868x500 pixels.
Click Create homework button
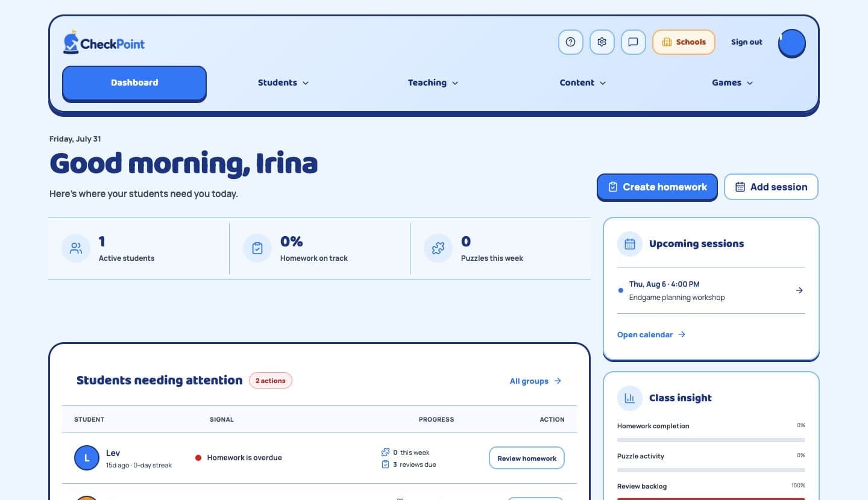point(657,187)
